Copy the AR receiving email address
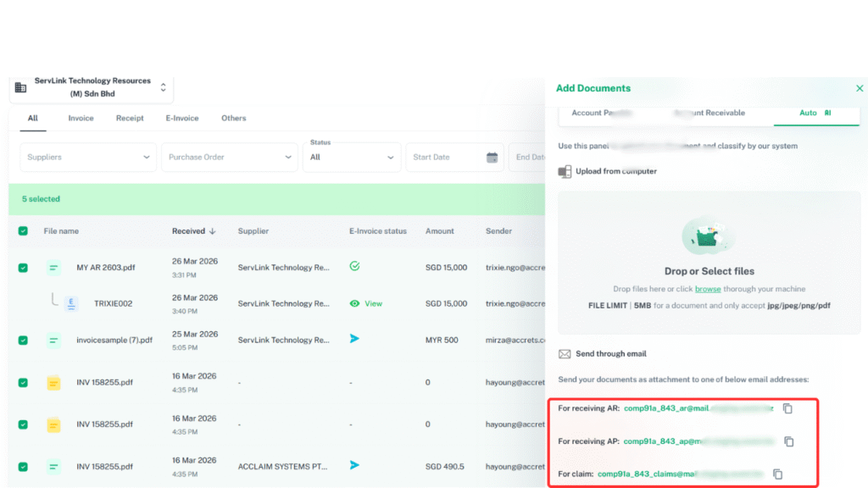 tap(787, 408)
